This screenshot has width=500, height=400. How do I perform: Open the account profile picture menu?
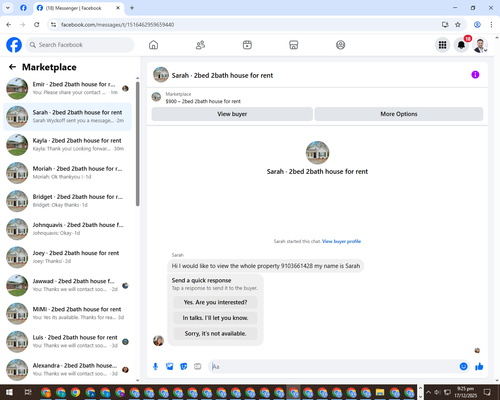pyautogui.click(x=480, y=45)
